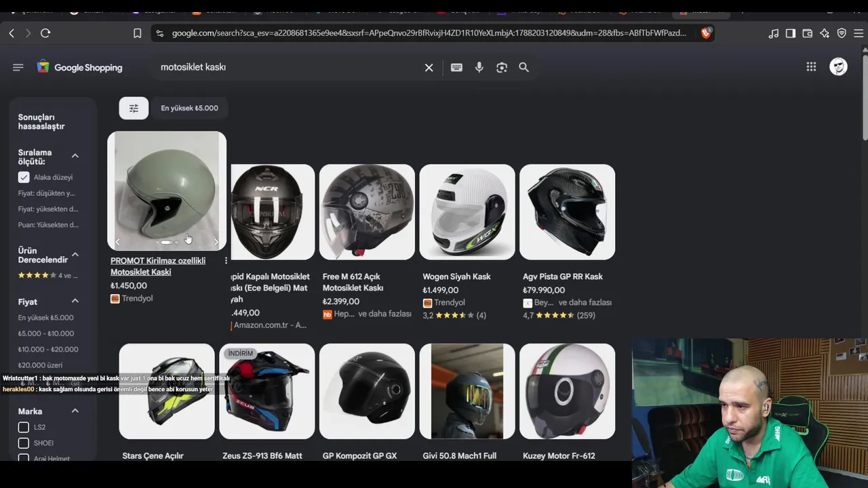Viewport: 868px width, 488px height.
Task: Open the Wogen Siyah Kask listing
Action: pyautogui.click(x=456, y=277)
